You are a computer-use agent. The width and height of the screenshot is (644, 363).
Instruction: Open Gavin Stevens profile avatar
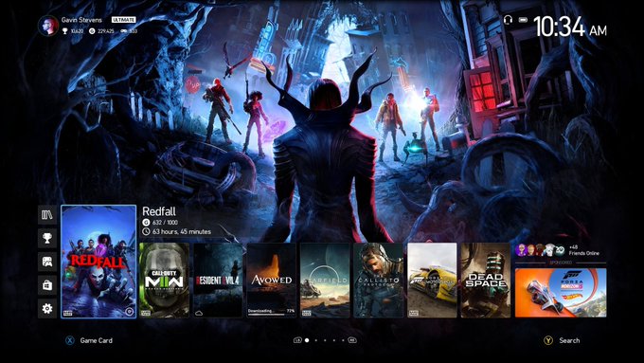tap(48, 26)
